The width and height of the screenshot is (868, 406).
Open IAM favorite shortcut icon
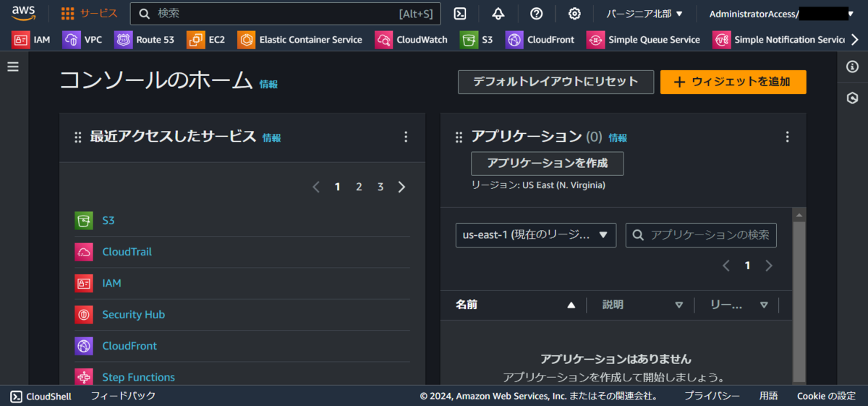click(x=21, y=40)
